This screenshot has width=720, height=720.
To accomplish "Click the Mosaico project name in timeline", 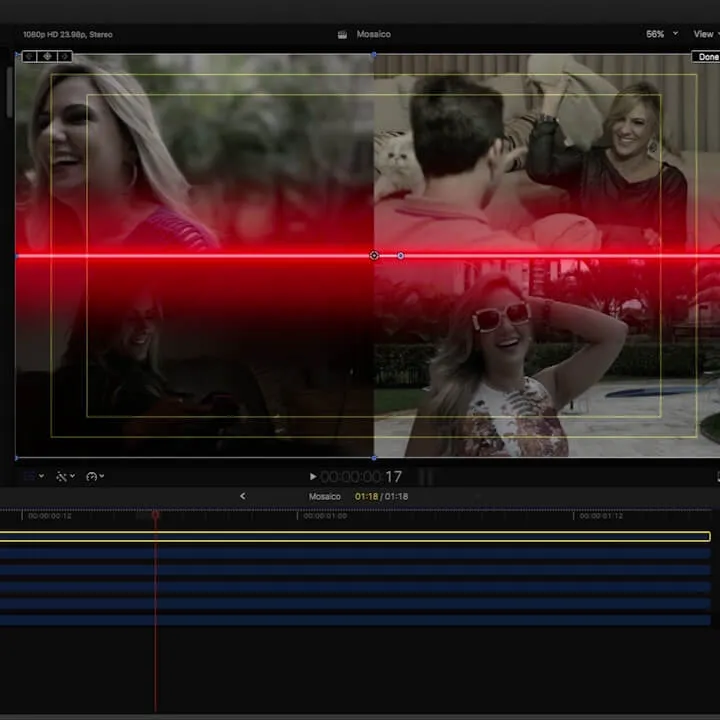I will (x=324, y=496).
